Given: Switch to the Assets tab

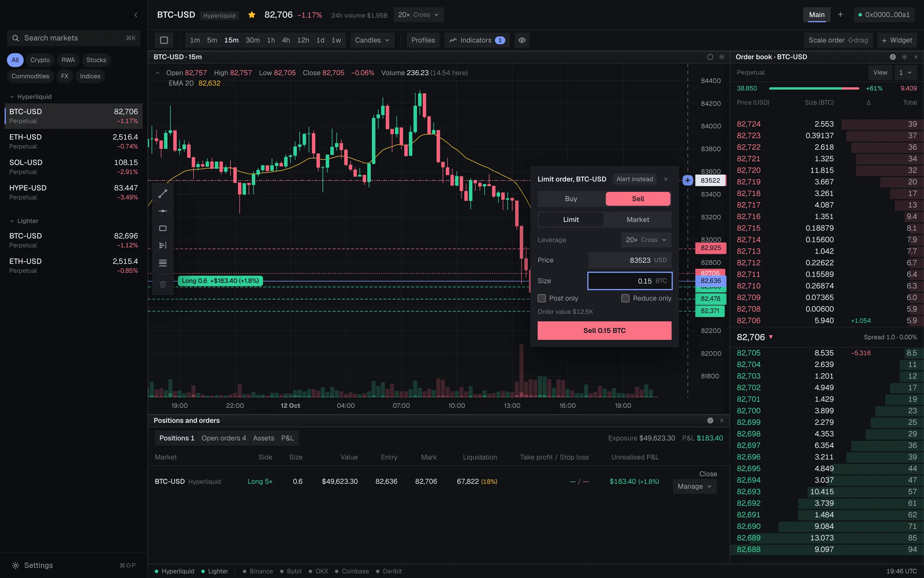Looking at the screenshot, I should 264,438.
